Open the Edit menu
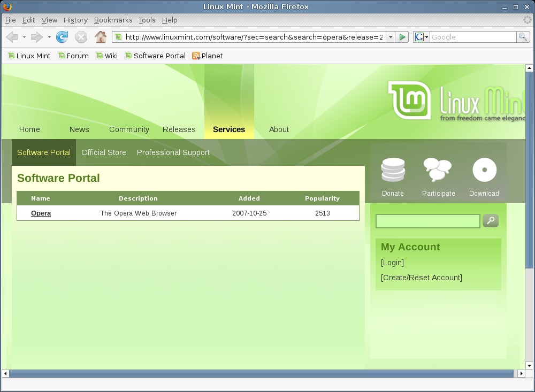Screen dimensions: 535x392 point(29,20)
